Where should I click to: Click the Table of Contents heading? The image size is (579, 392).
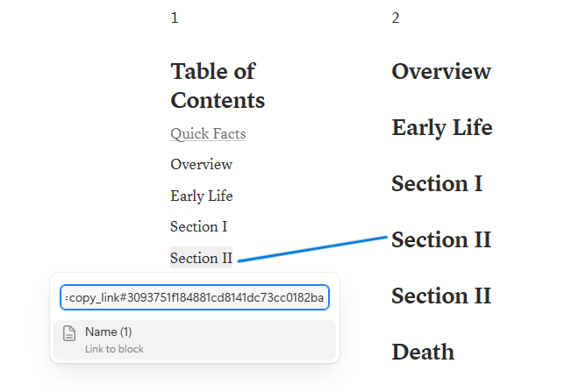218,86
